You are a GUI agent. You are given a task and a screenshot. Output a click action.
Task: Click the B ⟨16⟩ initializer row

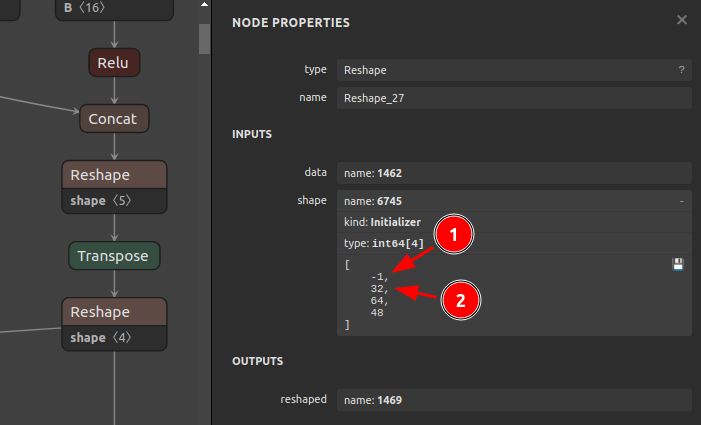pyautogui.click(x=114, y=9)
